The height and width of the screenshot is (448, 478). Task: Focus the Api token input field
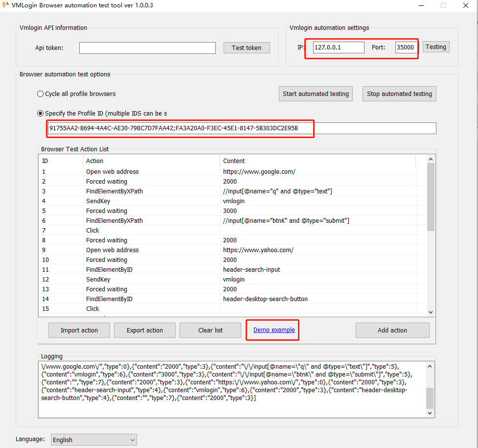coord(147,47)
